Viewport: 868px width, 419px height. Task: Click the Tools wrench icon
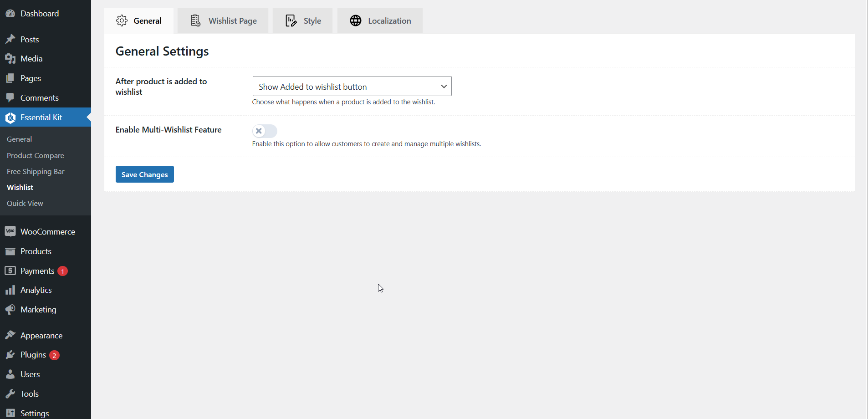pos(10,394)
